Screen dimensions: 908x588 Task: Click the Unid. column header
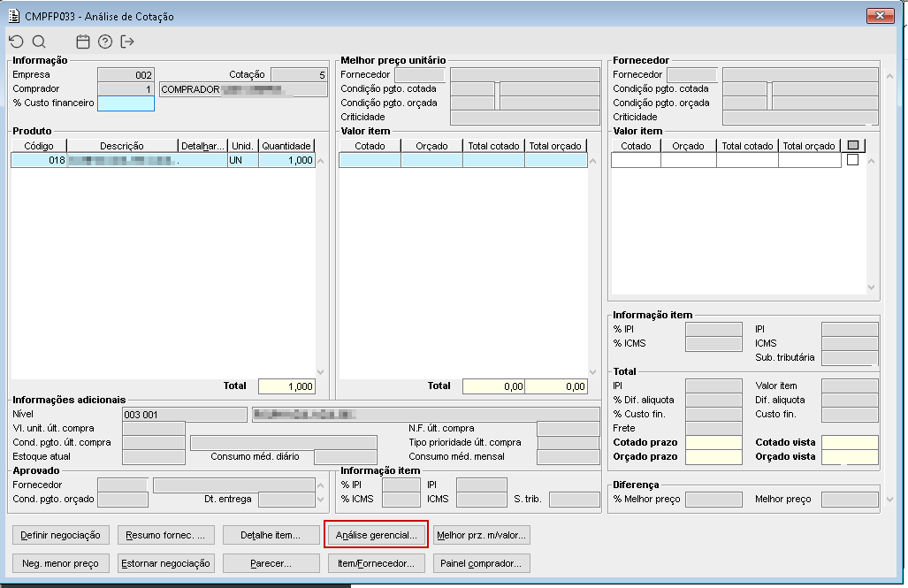pyautogui.click(x=242, y=146)
